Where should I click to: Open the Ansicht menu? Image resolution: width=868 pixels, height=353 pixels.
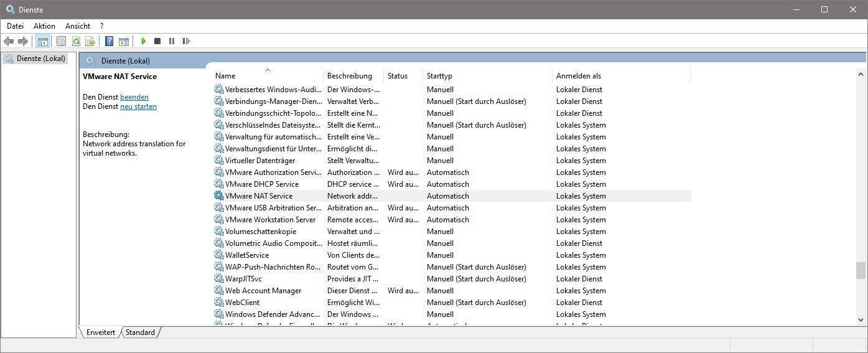click(78, 26)
